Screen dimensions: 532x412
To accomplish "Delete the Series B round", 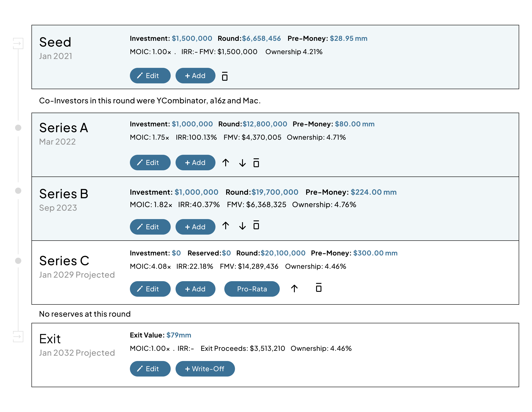I will click(256, 225).
